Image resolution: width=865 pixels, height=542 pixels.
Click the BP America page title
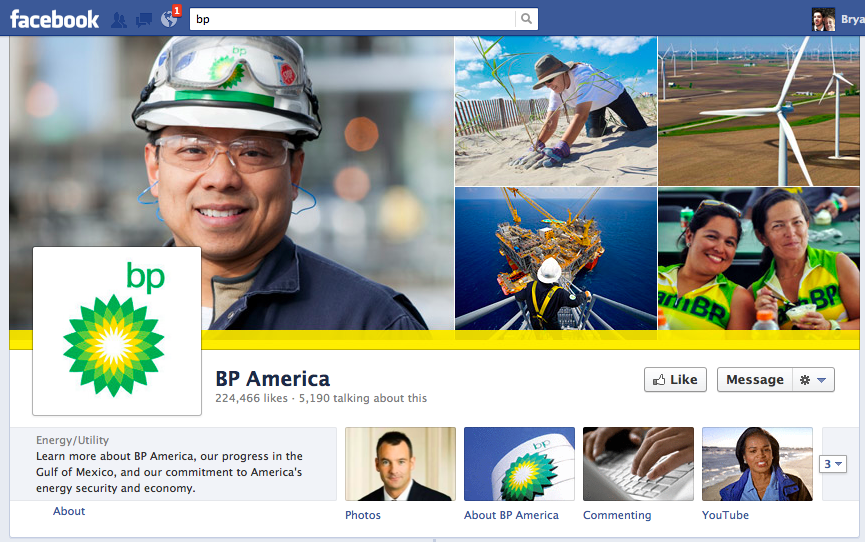pyautogui.click(x=272, y=379)
